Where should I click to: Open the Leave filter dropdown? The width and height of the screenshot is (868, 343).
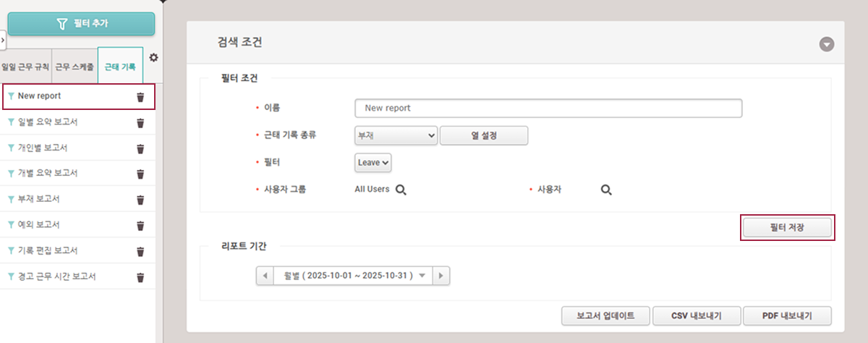coord(373,163)
